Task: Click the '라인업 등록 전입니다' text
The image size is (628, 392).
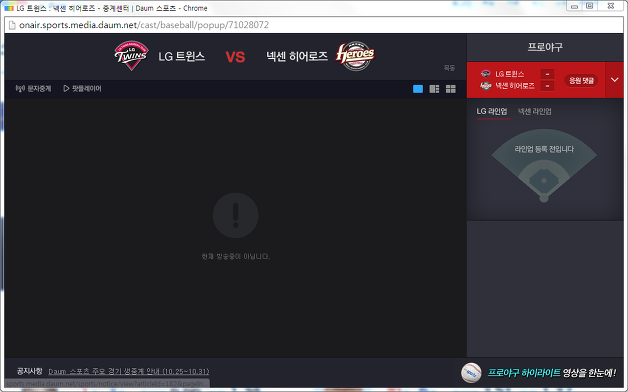Action: [544, 149]
